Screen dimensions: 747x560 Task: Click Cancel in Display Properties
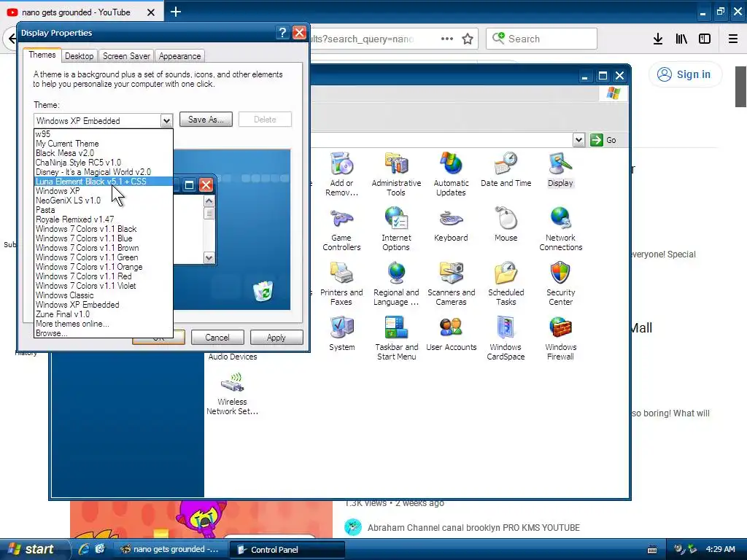pos(217,338)
